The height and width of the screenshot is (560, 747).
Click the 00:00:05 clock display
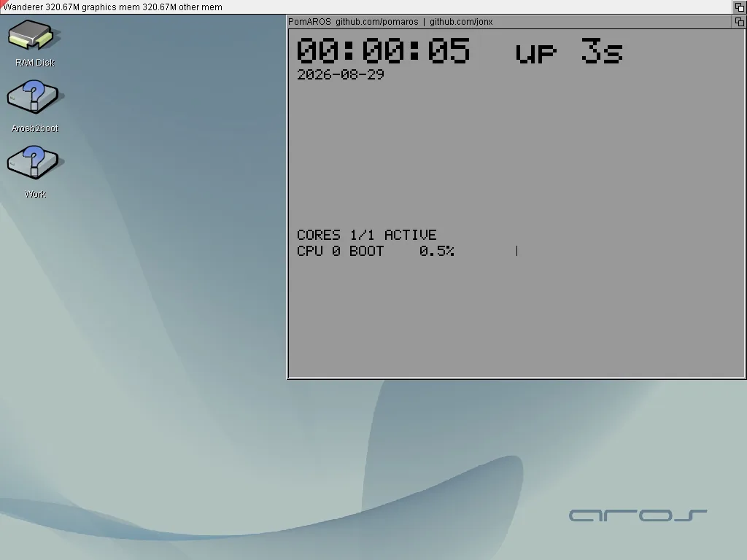[384, 50]
